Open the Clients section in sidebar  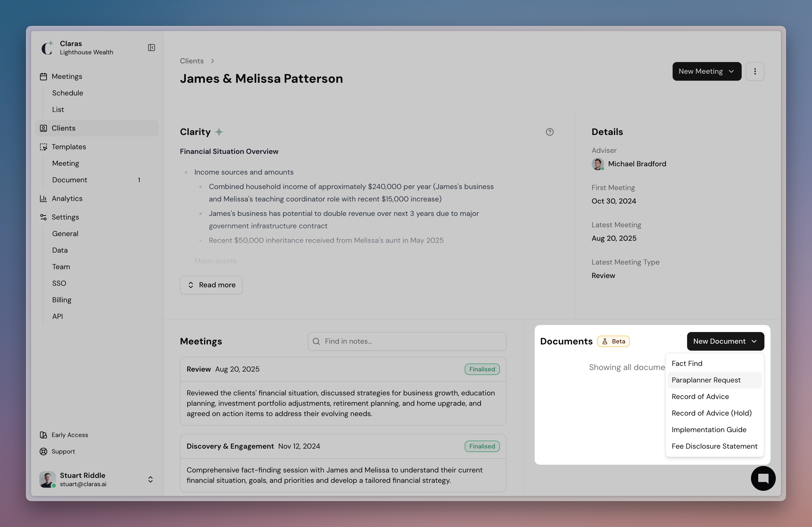[97, 128]
